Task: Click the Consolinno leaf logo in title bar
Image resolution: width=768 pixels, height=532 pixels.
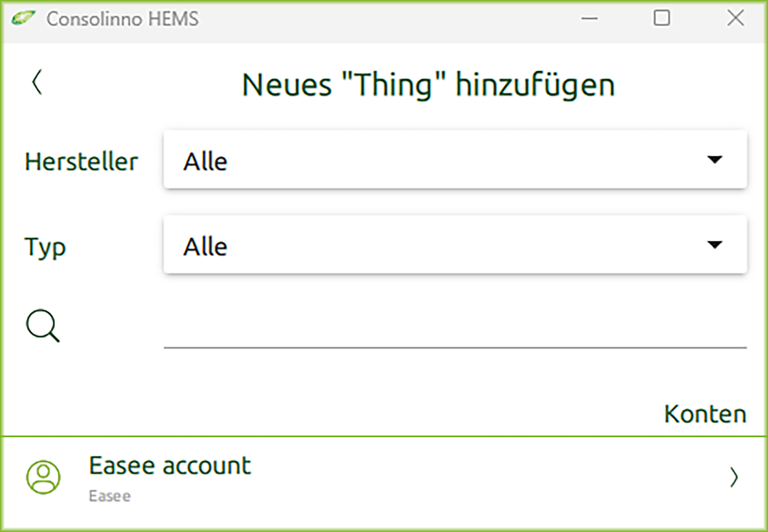Action: coord(23,18)
